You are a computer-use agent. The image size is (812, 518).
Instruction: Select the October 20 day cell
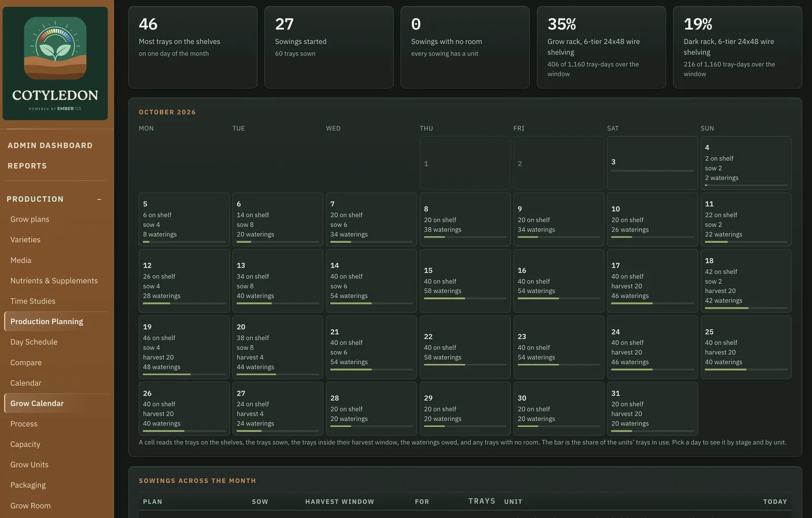278,347
